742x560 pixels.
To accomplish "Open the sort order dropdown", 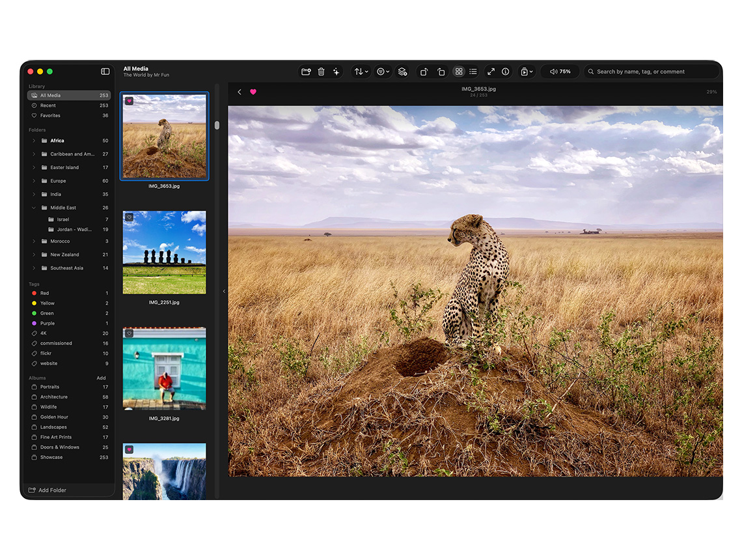I will (361, 72).
